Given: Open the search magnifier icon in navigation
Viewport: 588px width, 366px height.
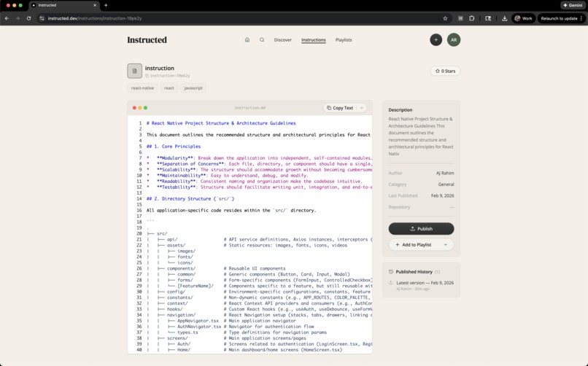Looking at the screenshot, I should click(262, 39).
